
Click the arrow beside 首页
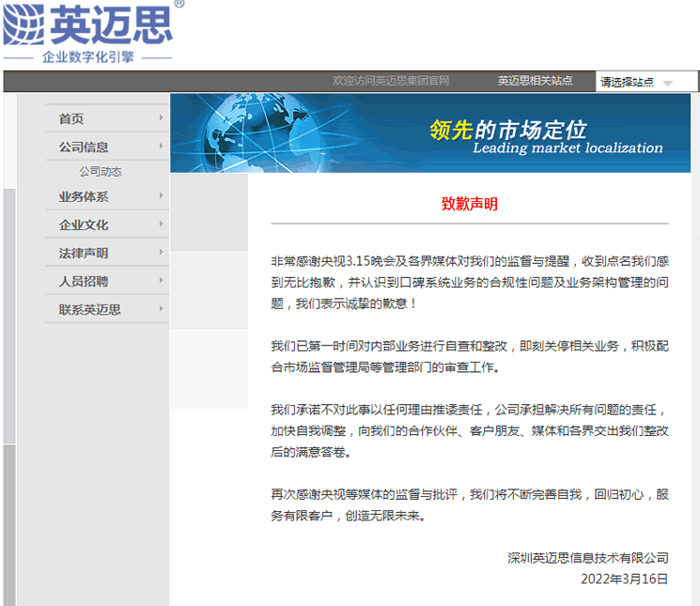tap(162, 118)
